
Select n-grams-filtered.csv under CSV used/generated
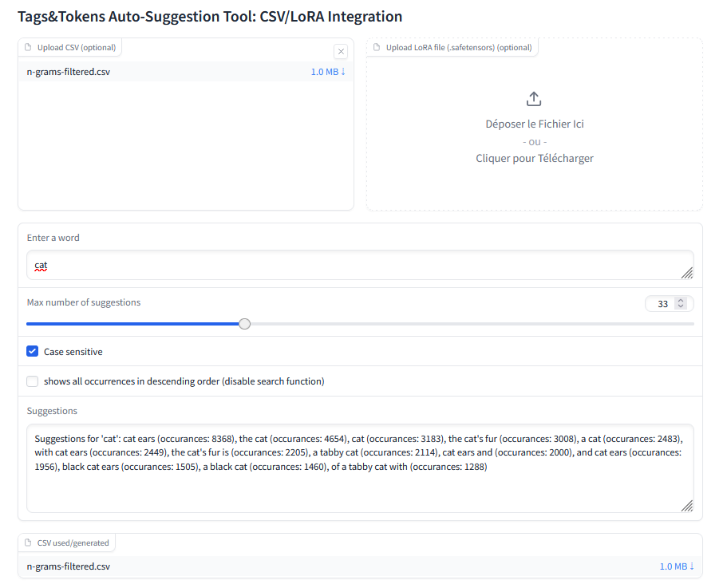tap(69, 566)
